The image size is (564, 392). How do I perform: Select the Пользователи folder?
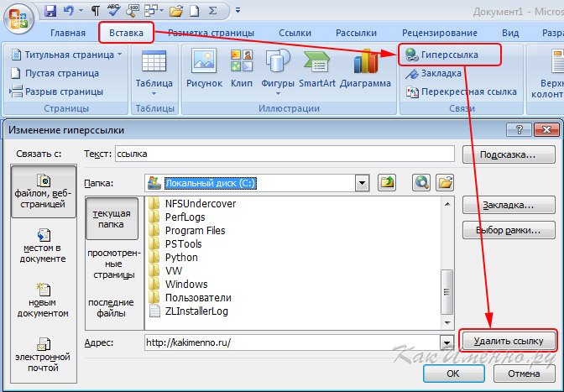(x=190, y=298)
